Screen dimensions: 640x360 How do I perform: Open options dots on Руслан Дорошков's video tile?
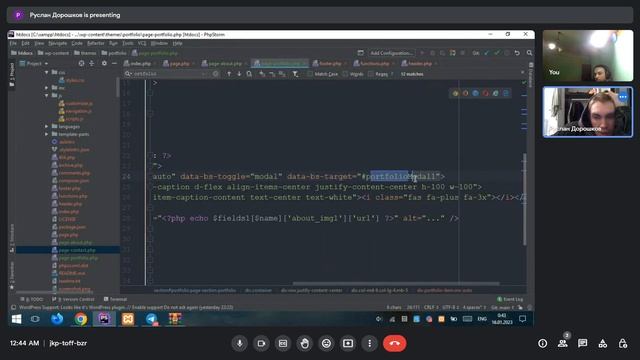(622, 97)
